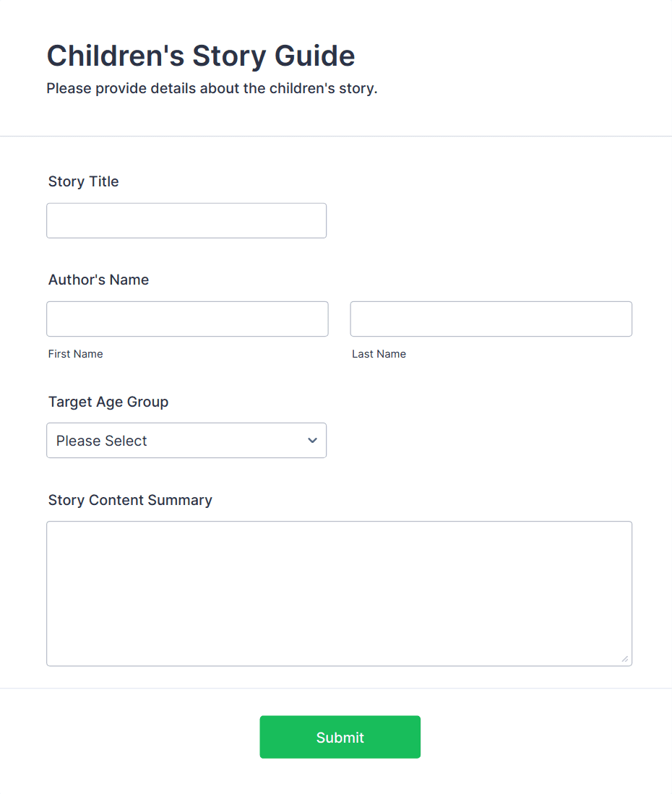Screen dimensions: 672x794
Task: Click the textarea resize handle corner
Action: pyautogui.click(x=625, y=659)
